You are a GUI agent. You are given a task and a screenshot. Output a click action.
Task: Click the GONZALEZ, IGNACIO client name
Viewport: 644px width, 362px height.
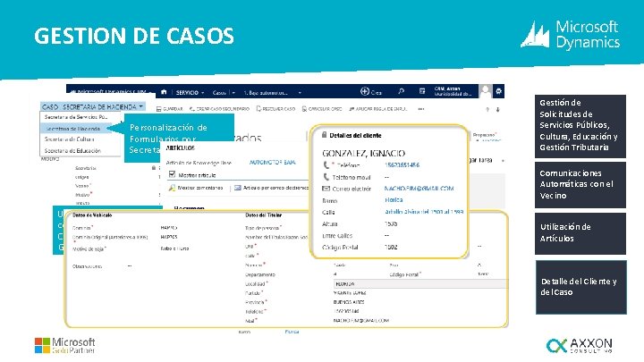[363, 153]
